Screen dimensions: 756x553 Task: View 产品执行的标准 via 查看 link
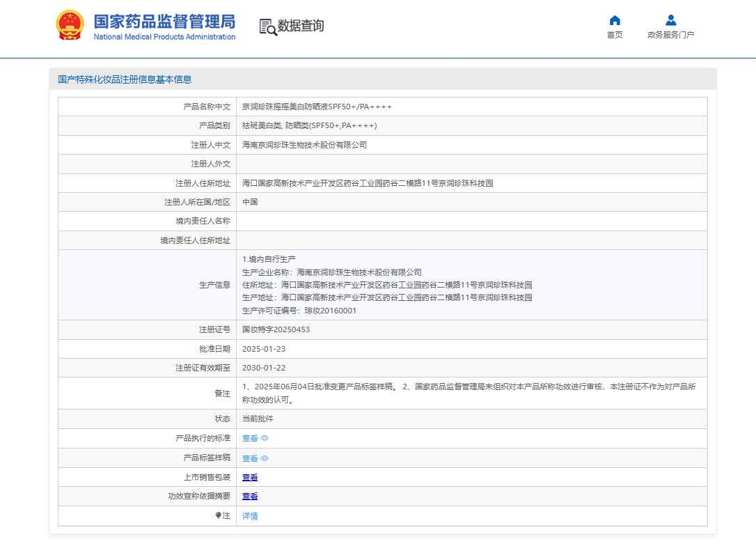250,438
